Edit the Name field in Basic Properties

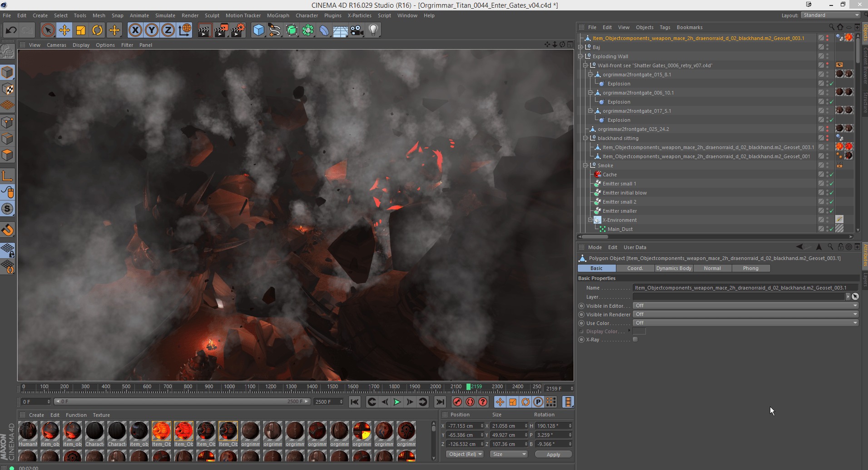[745, 288]
